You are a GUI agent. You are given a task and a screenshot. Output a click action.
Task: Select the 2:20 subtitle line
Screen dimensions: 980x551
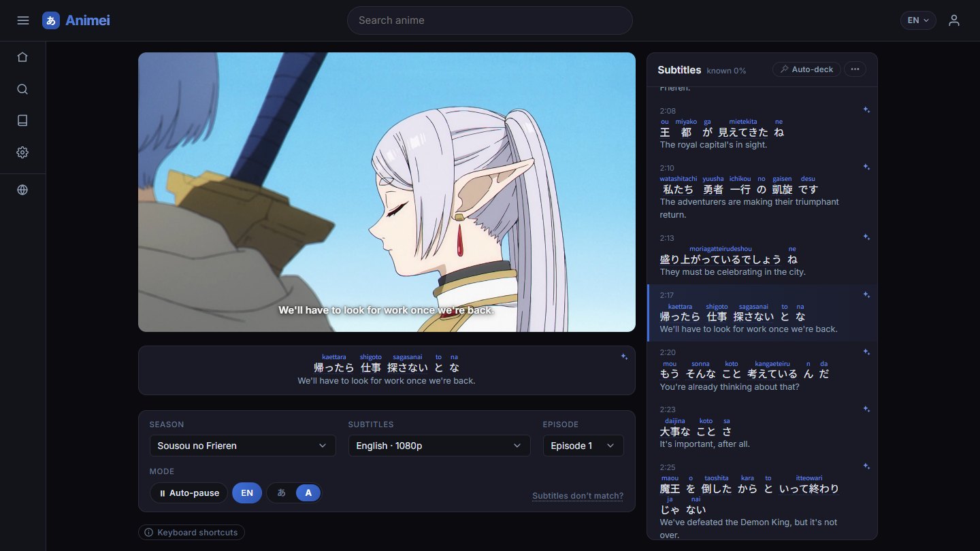click(762, 370)
